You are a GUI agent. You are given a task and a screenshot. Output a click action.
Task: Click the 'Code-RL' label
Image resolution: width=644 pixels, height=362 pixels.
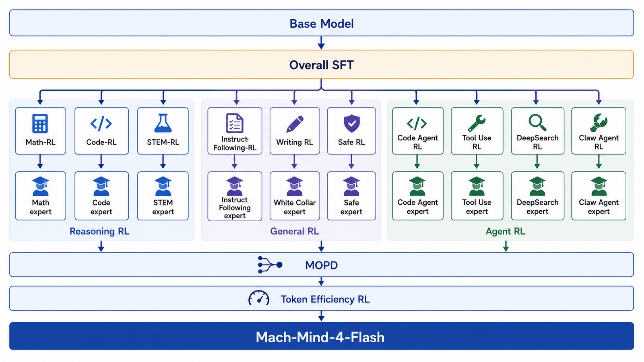[x=101, y=142]
